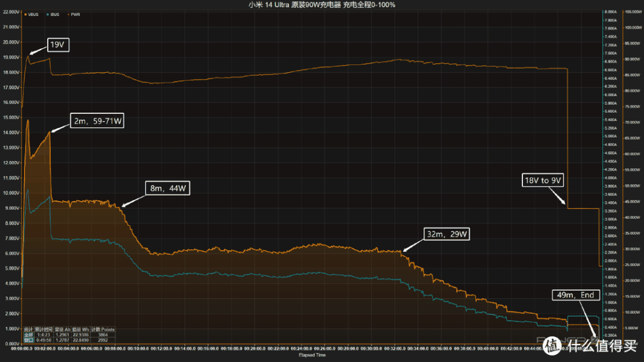The width and height of the screenshot is (644, 362).
Task: Click the chart title at the top
Action: 321,5
